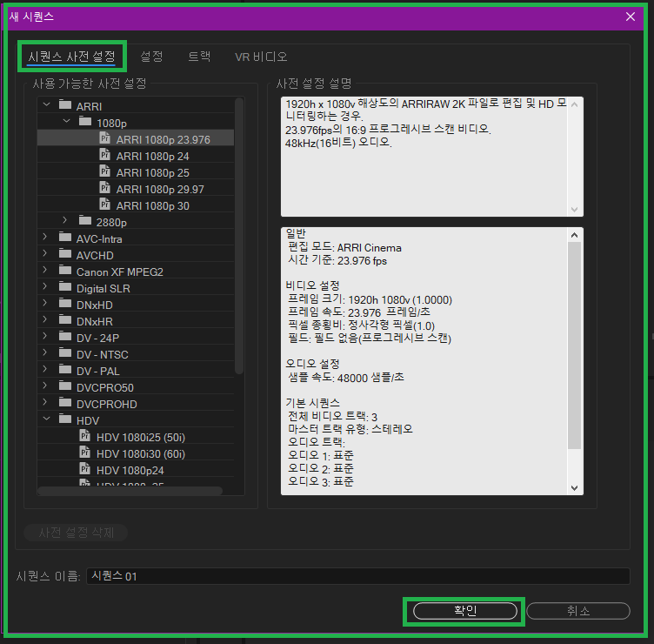
Task: Confirm with the 확인 button
Action: 465,611
